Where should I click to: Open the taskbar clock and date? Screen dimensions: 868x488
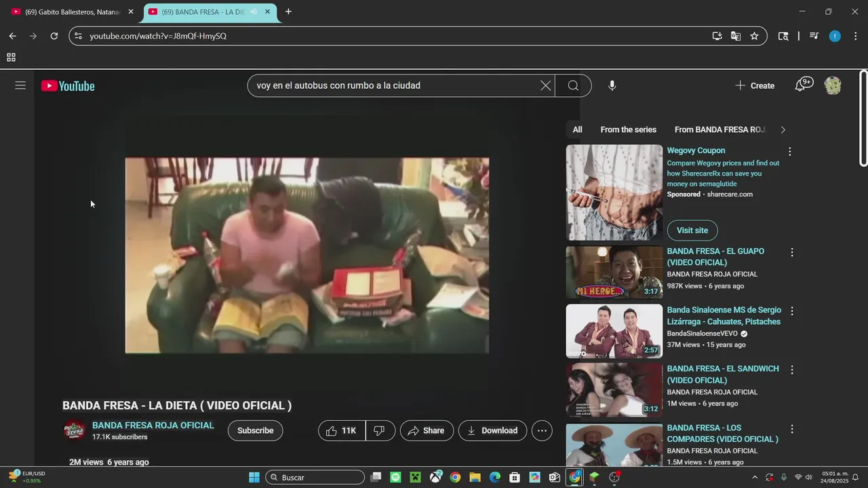[x=833, y=477]
